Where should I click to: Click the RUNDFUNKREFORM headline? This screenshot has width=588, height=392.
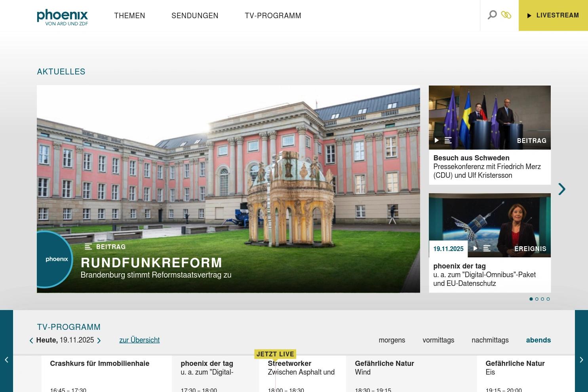pyautogui.click(x=152, y=263)
